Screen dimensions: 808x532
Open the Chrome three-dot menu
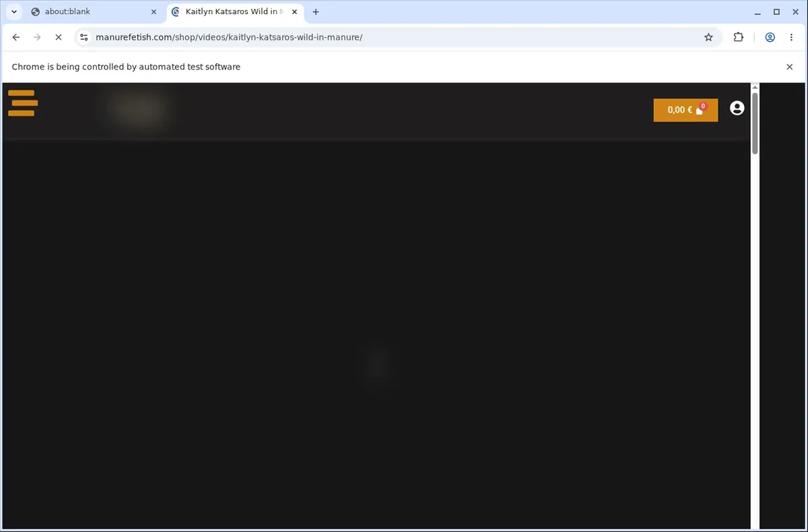[x=791, y=38]
